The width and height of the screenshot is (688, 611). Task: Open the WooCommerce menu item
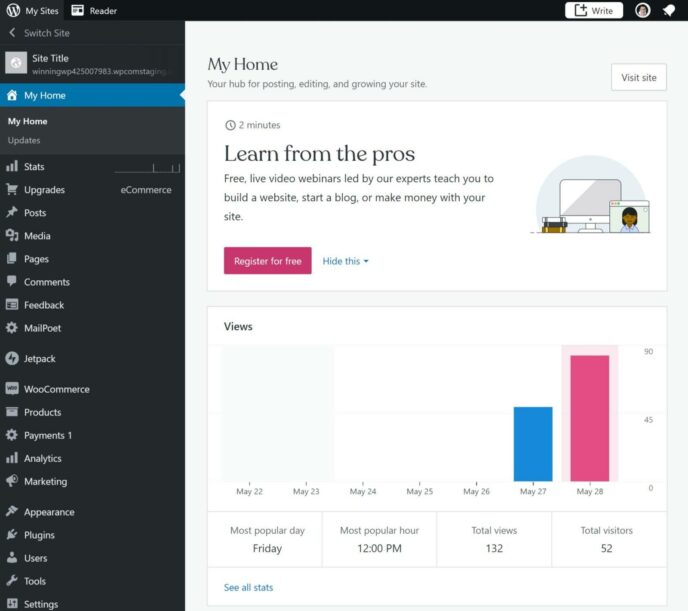(x=92, y=389)
